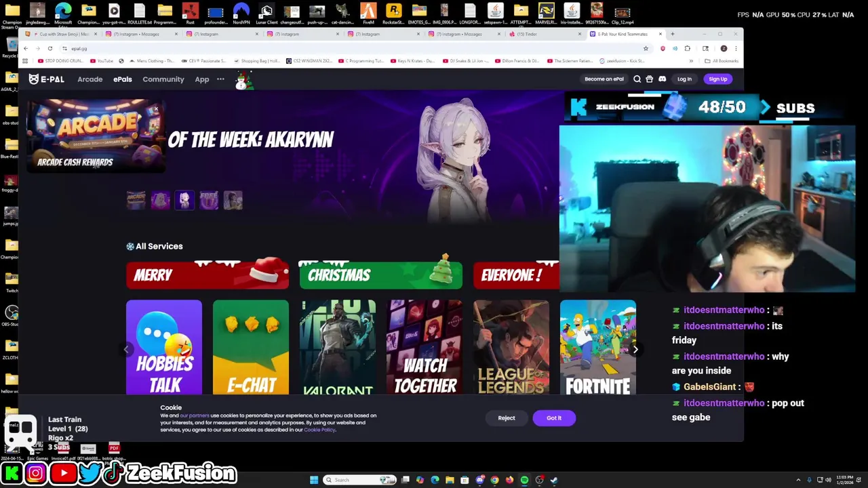Screen dimensions: 868x488
Task: Click the Sign Up button
Action: pos(717,79)
